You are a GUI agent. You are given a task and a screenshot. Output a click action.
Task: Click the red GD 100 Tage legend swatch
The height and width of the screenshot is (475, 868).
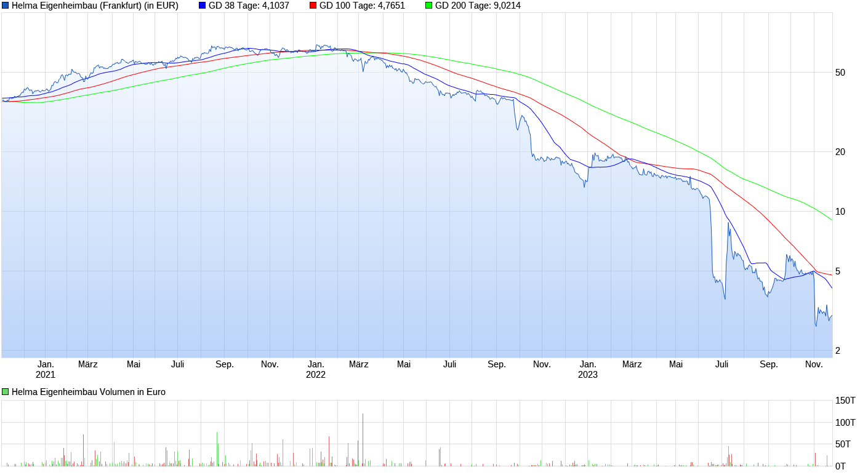tap(313, 6)
